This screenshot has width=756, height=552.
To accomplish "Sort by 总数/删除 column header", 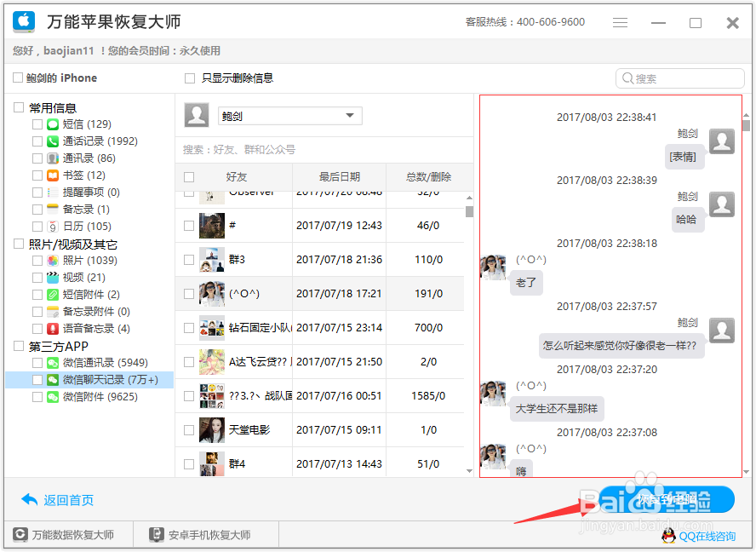I will click(x=428, y=177).
